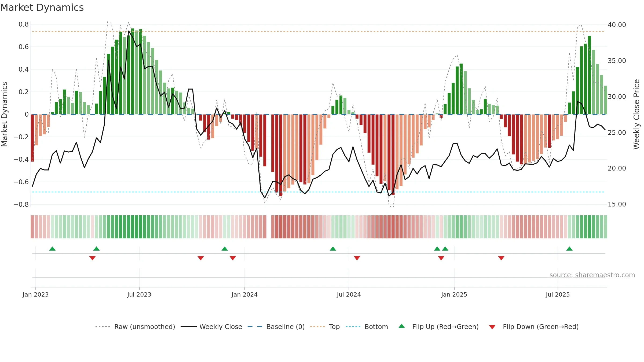Click the red Flip Down triangle just after Jul 2024
The image size is (644, 362).
[x=357, y=258]
